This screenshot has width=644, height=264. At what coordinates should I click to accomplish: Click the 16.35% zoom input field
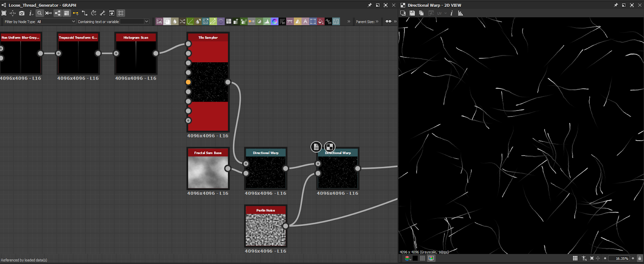click(619, 258)
